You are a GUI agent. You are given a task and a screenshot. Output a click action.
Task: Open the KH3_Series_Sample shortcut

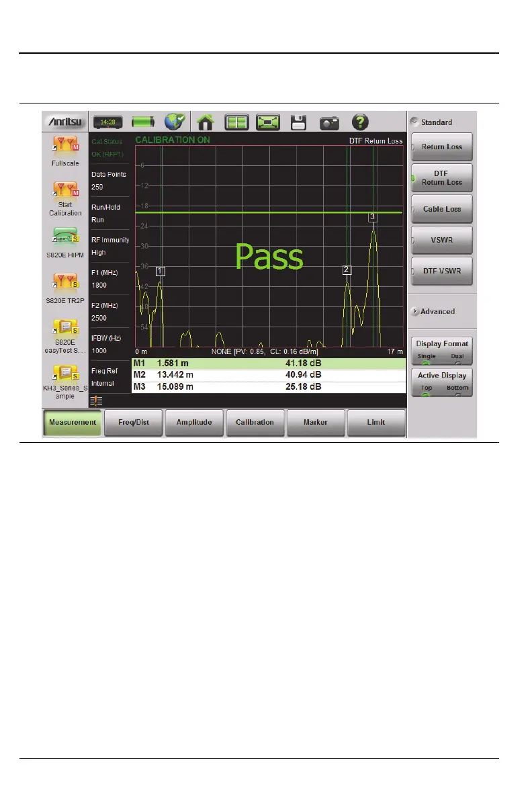pyautogui.click(x=65, y=373)
